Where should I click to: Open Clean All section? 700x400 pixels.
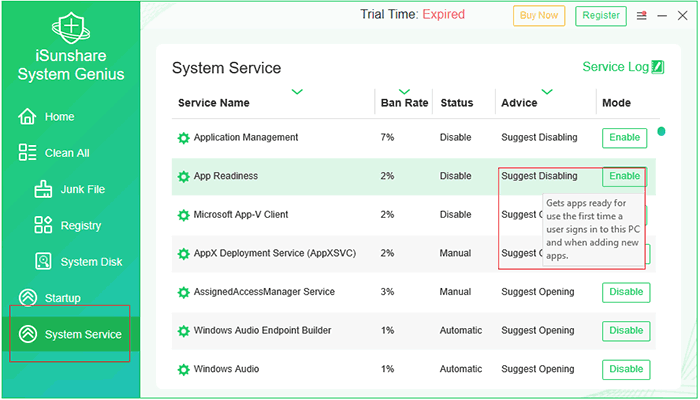(x=67, y=153)
